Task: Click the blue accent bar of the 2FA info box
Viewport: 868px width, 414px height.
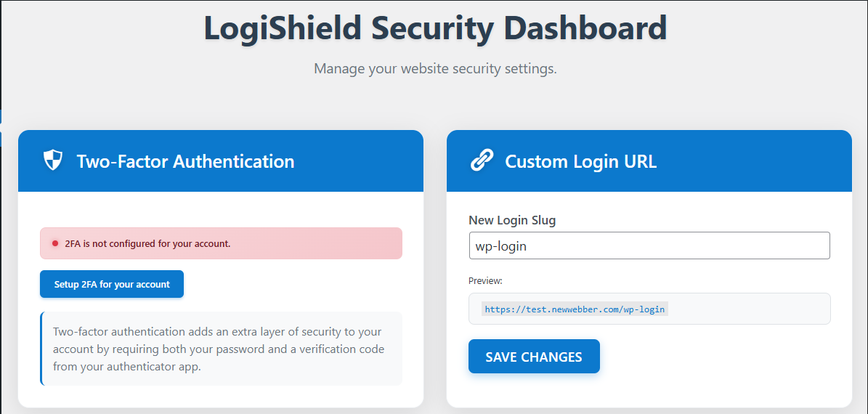Action: point(41,349)
